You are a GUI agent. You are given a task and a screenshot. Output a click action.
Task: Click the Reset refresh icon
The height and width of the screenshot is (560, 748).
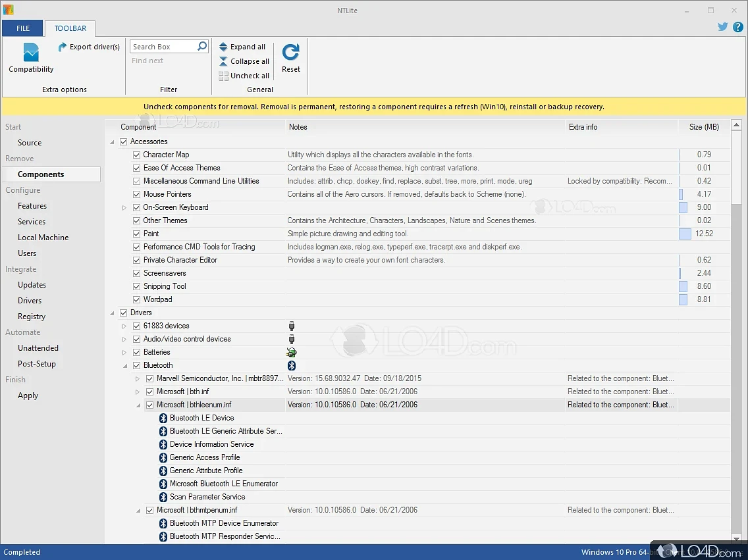[290, 52]
